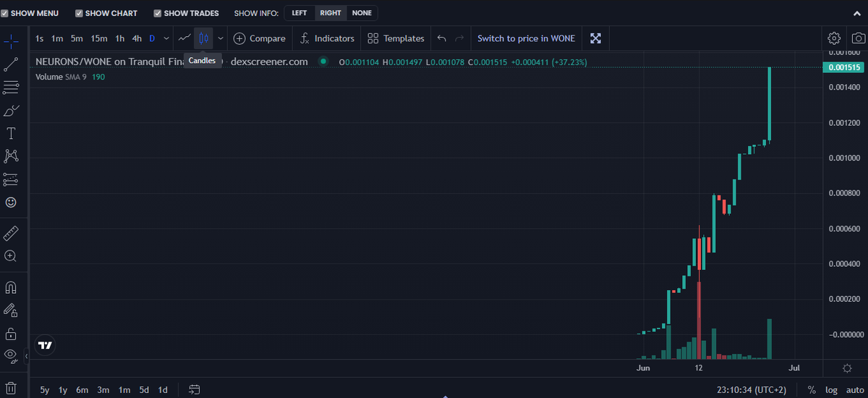Set date range to 5y

45,390
